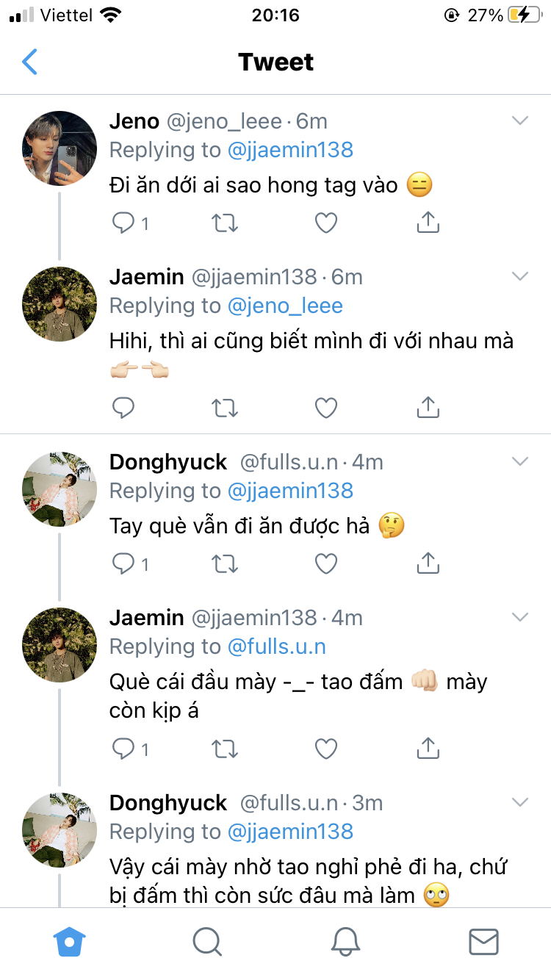Like Jeno's tweet with the heart
The width and height of the screenshot is (551, 980).
point(326,223)
